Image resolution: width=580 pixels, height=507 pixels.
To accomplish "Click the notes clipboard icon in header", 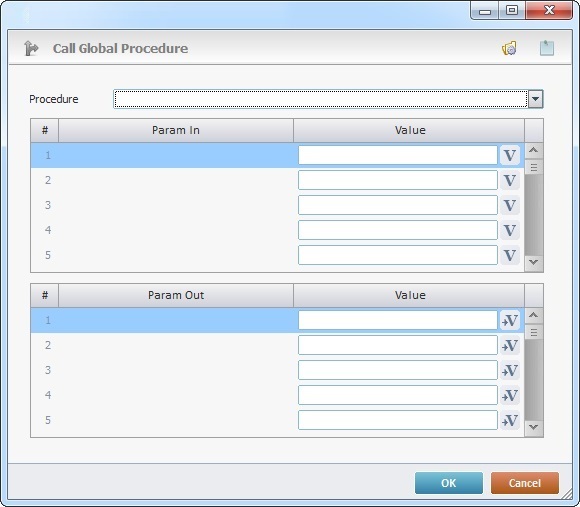I will (x=547, y=48).
